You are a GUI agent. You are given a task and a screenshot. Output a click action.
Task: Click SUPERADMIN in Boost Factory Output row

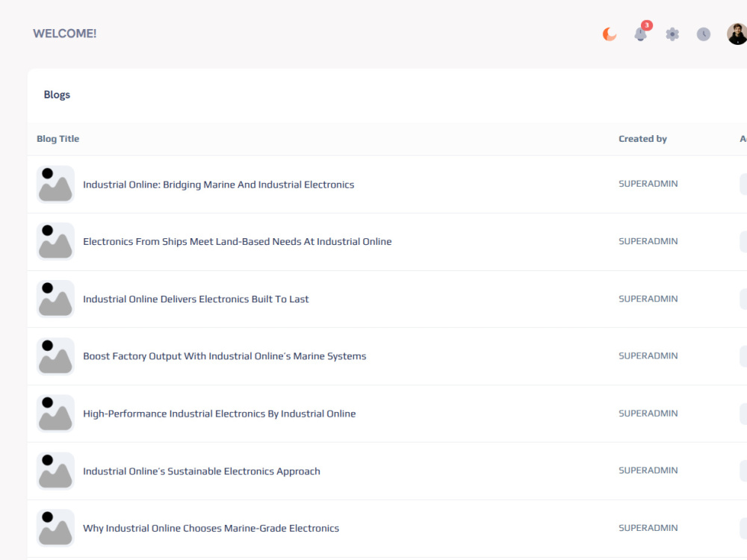(x=648, y=355)
